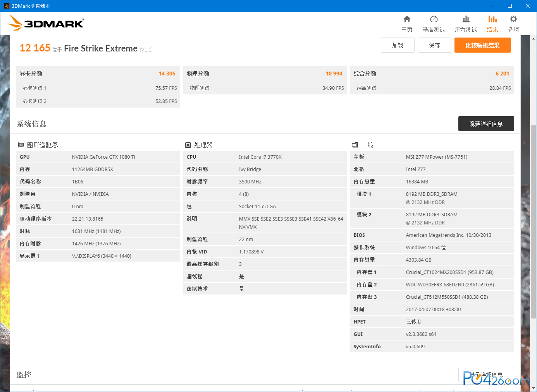Image resolution: width=537 pixels, height=392 pixels.
Task: Click motherboard value MSI Z77 MPower (MS-7751)
Action: [x=437, y=157]
